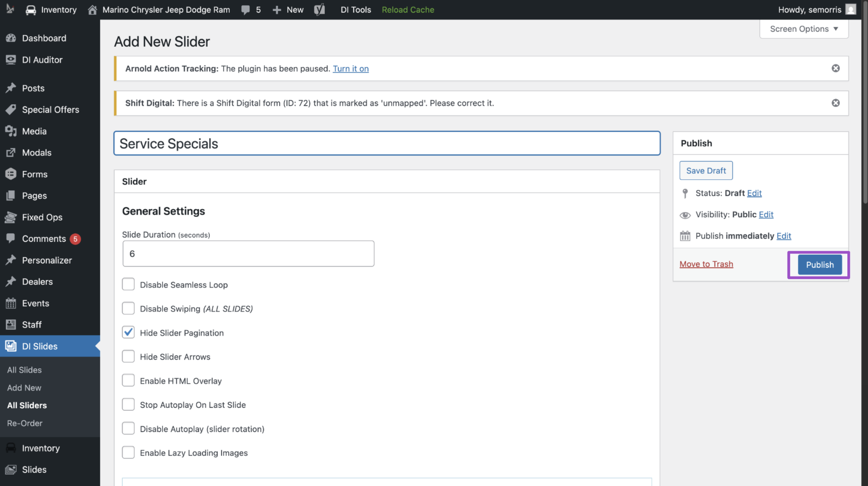The width and height of the screenshot is (868, 486).
Task: Open Inventory in sidebar
Action: (41, 448)
